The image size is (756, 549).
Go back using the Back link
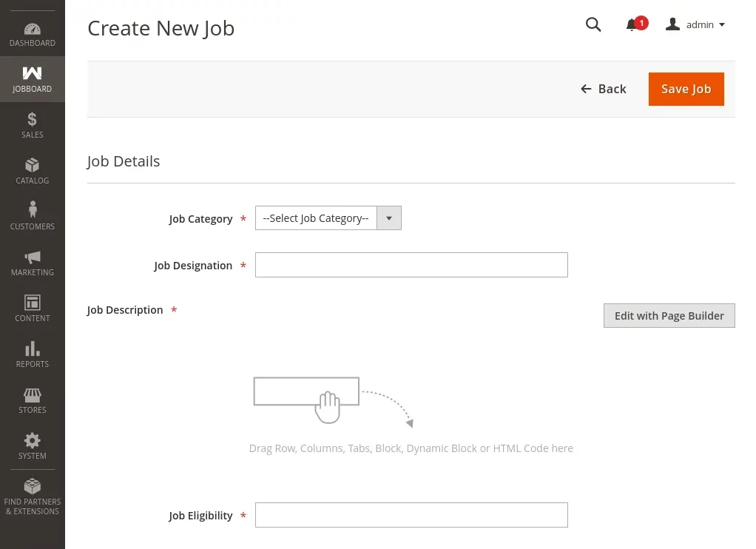[x=603, y=89]
